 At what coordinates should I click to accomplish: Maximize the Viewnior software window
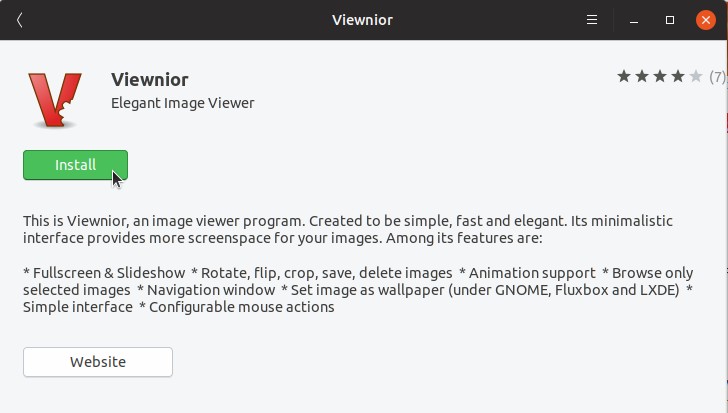[670, 20]
